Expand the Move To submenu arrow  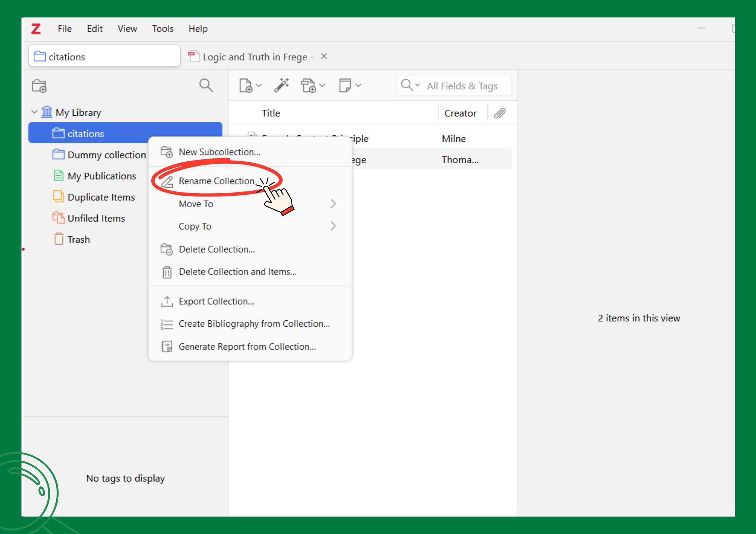[333, 204]
